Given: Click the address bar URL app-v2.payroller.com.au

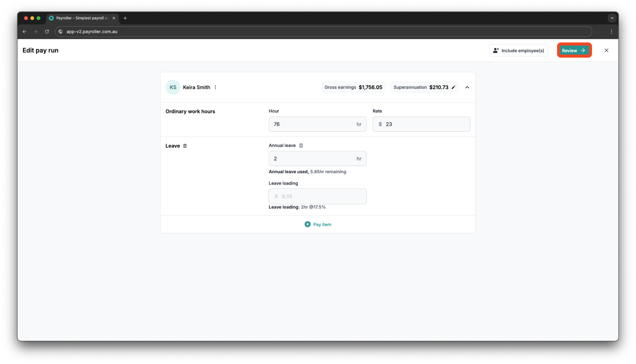Looking at the screenshot, I should point(92,31).
